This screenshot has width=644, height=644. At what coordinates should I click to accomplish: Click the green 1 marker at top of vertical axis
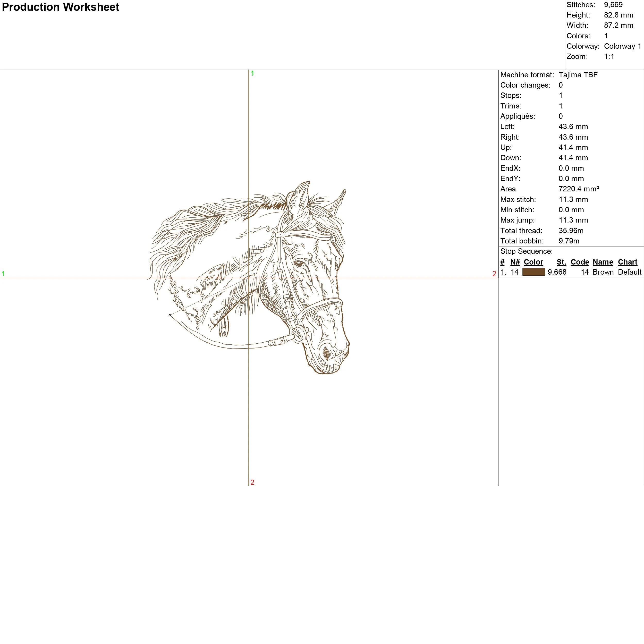(252, 73)
